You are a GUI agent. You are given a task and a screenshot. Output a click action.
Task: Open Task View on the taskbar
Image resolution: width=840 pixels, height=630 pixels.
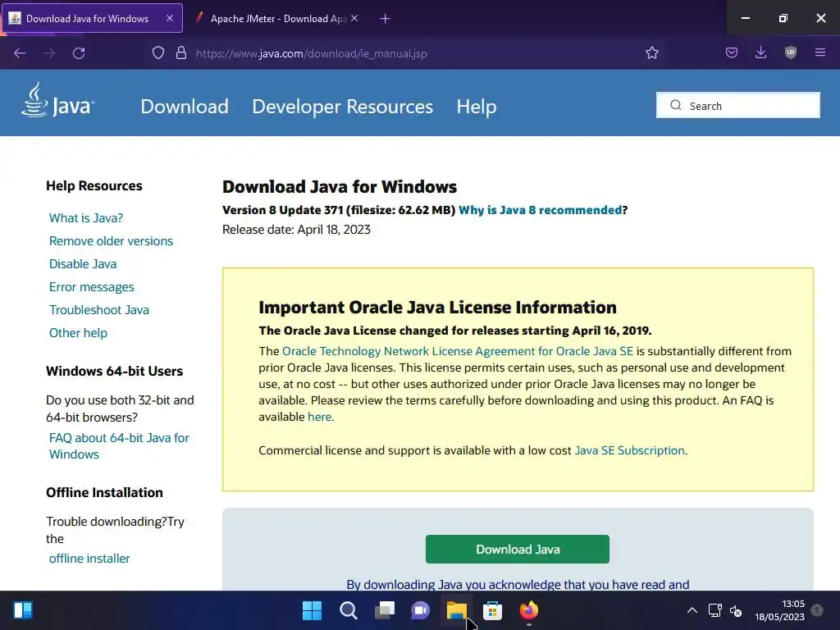tap(385, 610)
